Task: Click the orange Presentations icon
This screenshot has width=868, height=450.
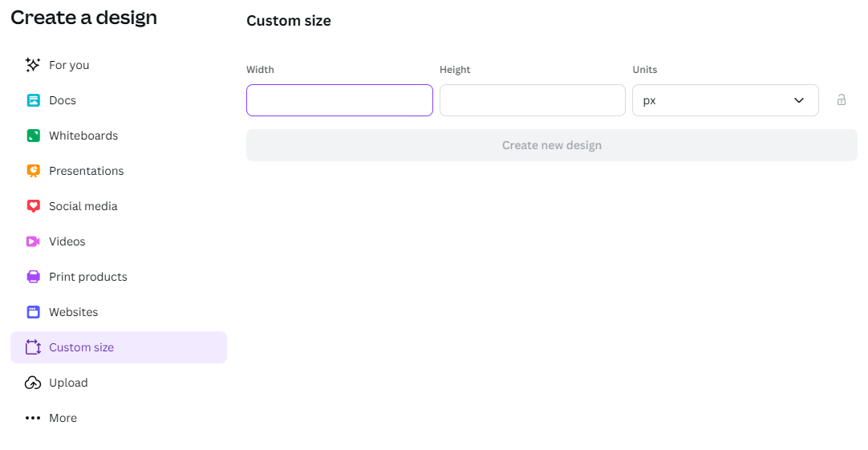Action: click(33, 171)
